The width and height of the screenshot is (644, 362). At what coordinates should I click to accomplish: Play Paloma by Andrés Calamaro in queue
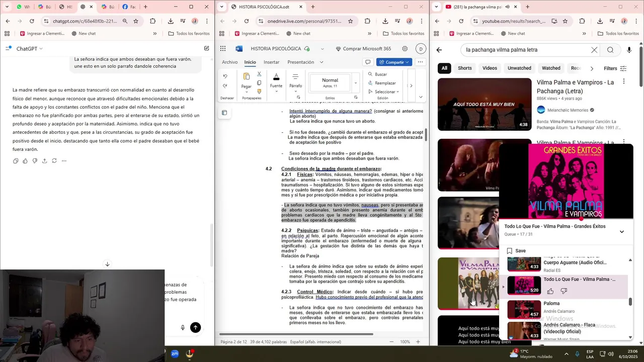[x=567, y=310]
